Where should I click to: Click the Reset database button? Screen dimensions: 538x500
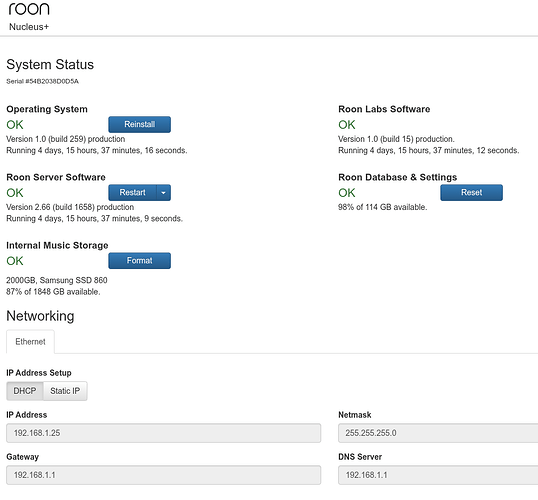(x=471, y=193)
